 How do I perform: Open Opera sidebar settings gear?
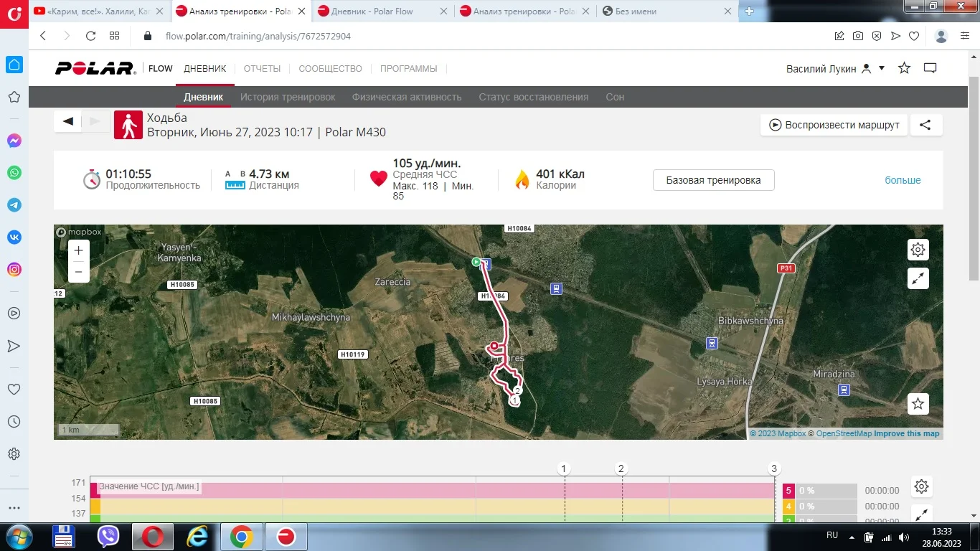pos(14,454)
